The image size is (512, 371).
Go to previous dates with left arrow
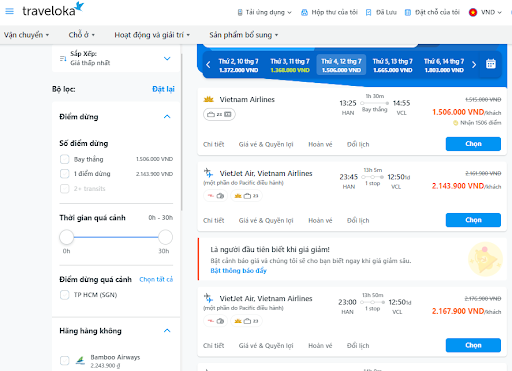(x=208, y=65)
